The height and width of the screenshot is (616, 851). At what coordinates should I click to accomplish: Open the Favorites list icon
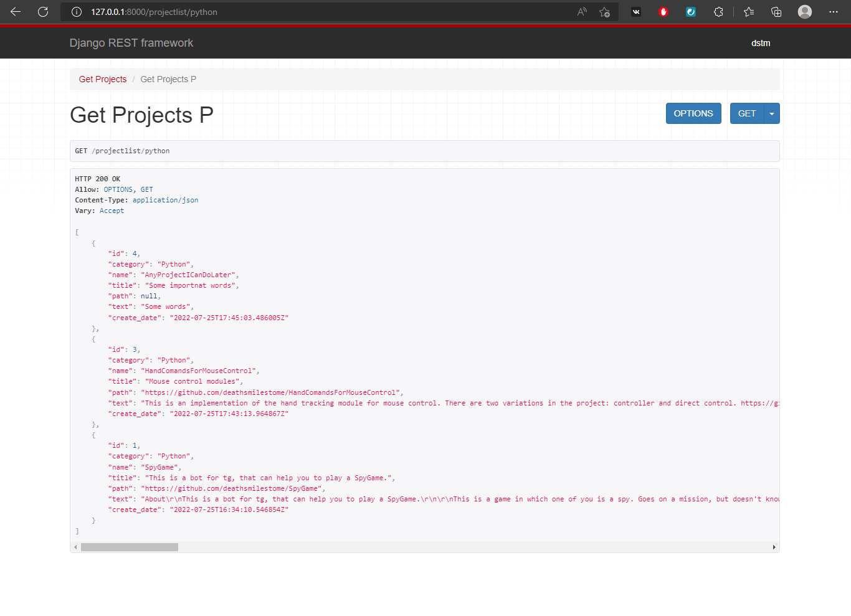749,12
